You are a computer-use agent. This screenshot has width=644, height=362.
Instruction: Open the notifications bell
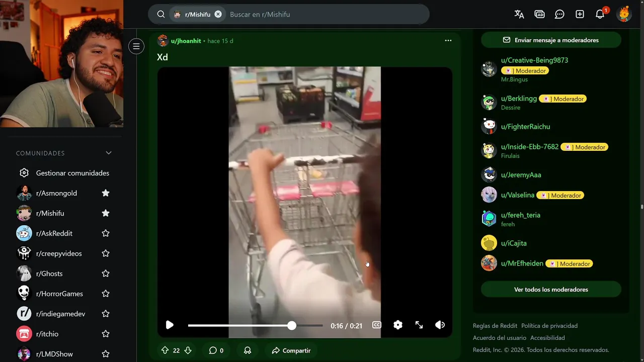point(600,14)
